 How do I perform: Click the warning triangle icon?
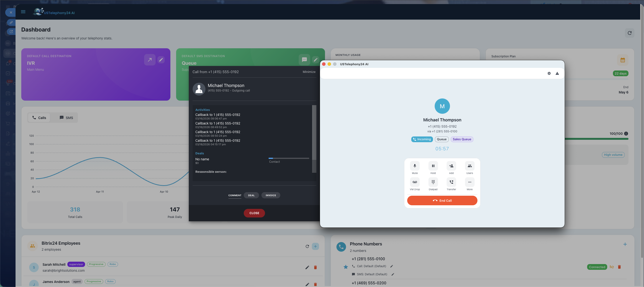pyautogui.click(x=557, y=74)
